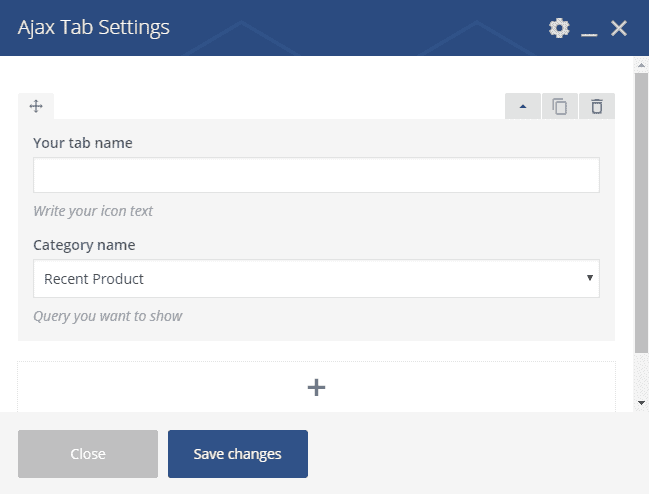Screen dimensions: 649x494
Task: Delete the tab item with the trash icon
Action: tap(597, 106)
